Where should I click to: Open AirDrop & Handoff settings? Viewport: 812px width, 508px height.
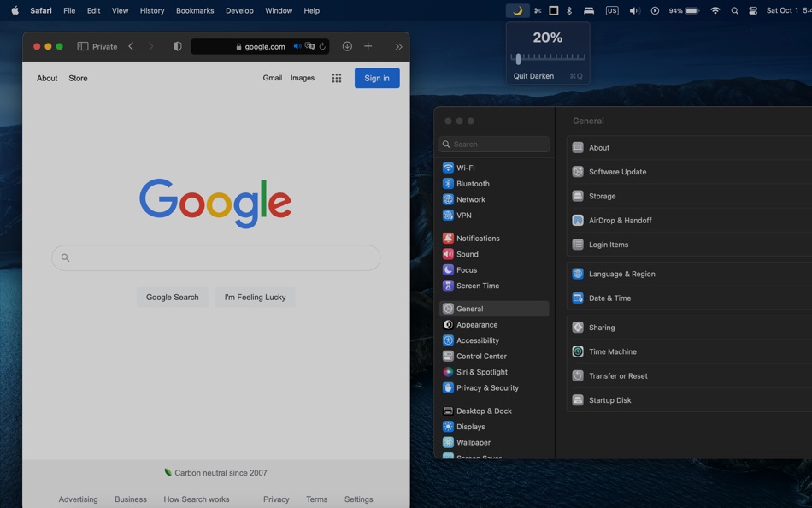689,221
